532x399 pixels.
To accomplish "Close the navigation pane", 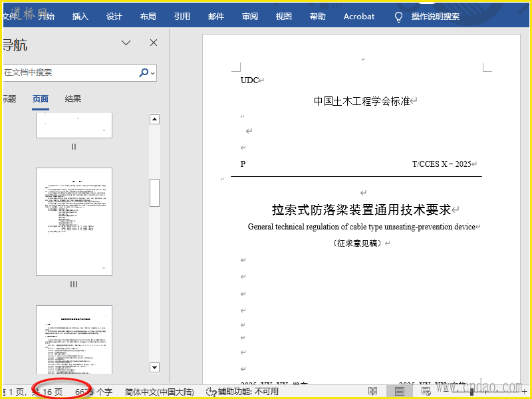I will click(x=154, y=43).
